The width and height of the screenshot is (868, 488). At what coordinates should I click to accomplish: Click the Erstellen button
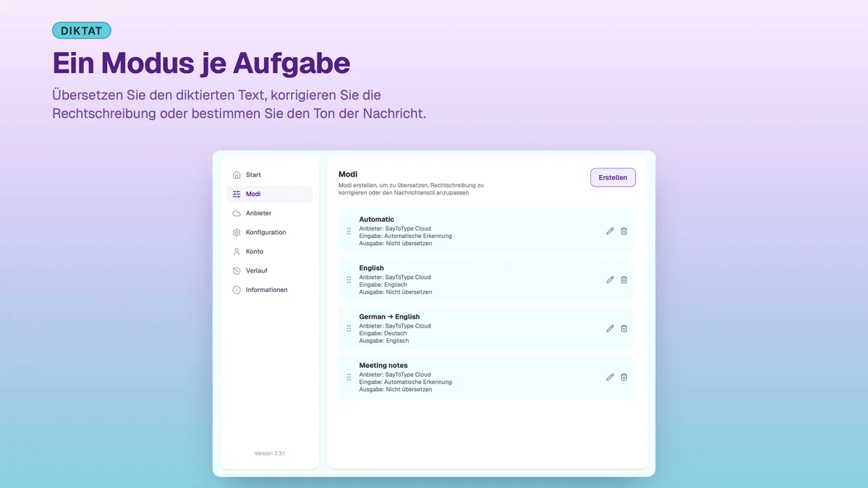(x=613, y=178)
